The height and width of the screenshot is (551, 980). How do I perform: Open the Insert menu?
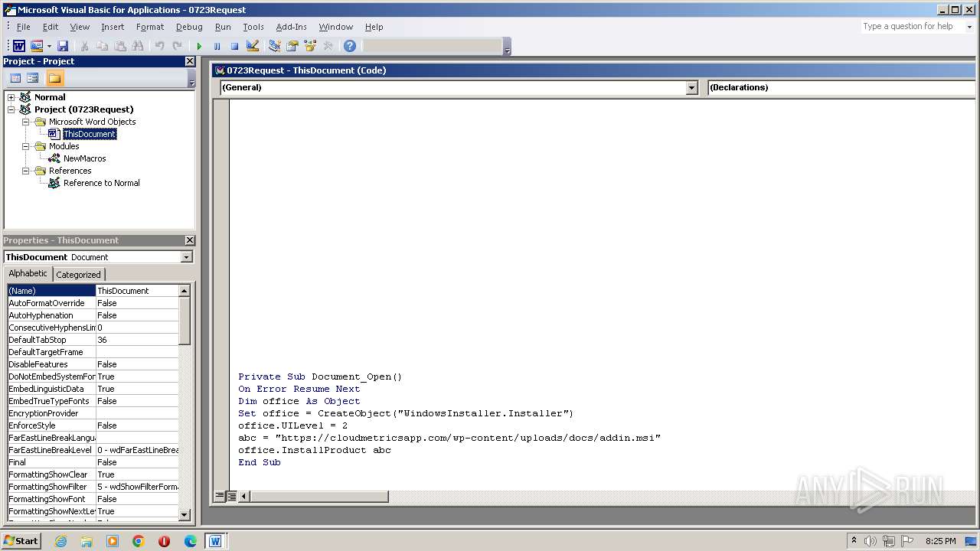point(113,27)
